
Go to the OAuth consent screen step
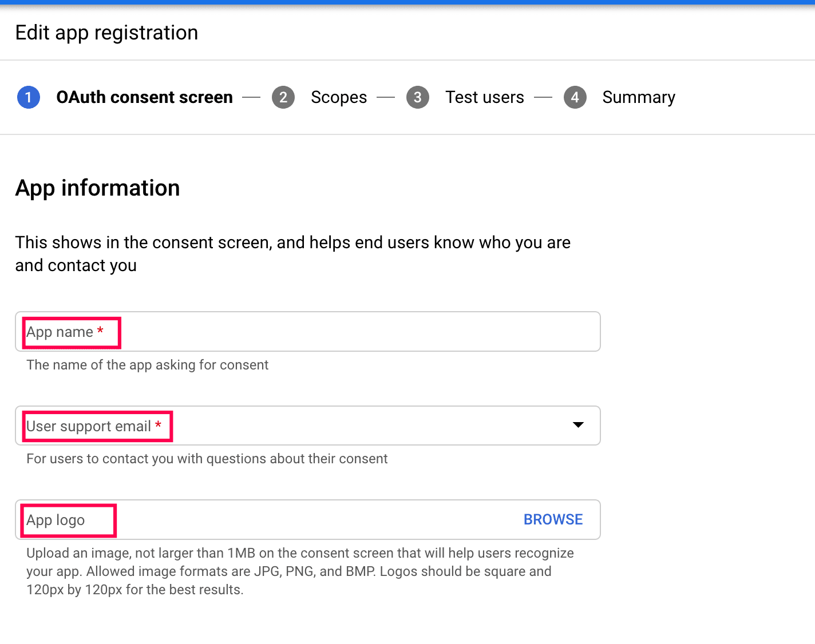click(x=144, y=97)
